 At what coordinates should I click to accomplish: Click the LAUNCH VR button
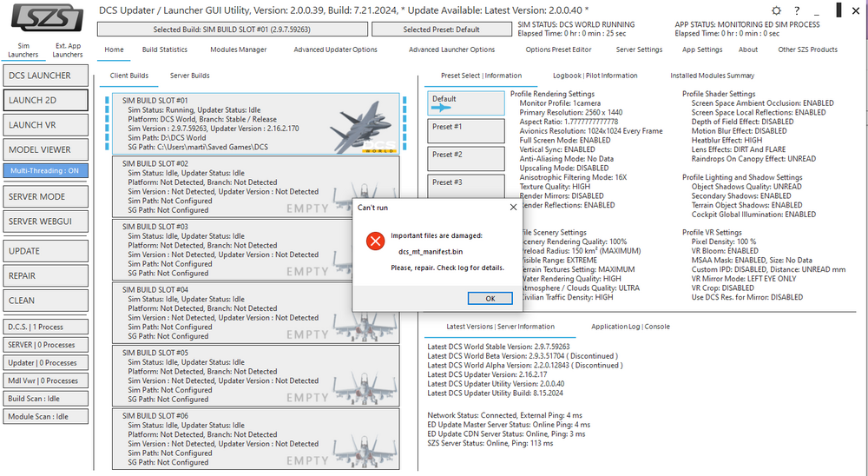pyautogui.click(x=45, y=125)
